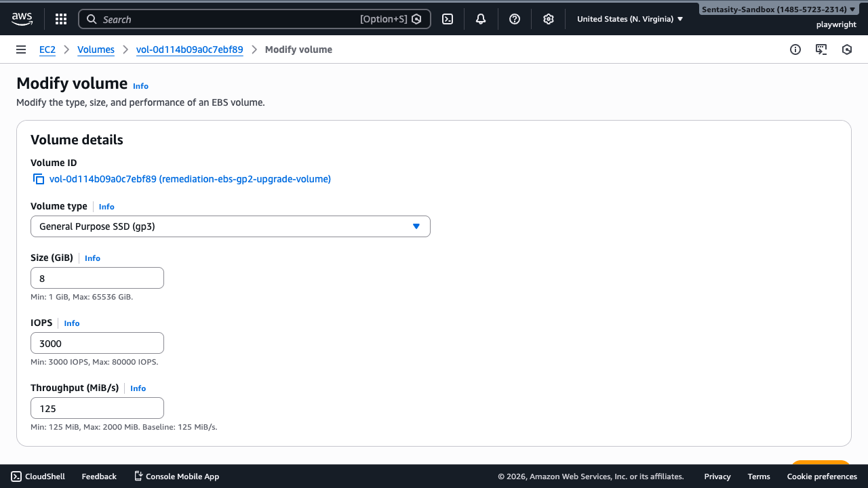The width and height of the screenshot is (868, 488).
Task: Open the Sentasity-Sandbox account menu
Action: 778,9
